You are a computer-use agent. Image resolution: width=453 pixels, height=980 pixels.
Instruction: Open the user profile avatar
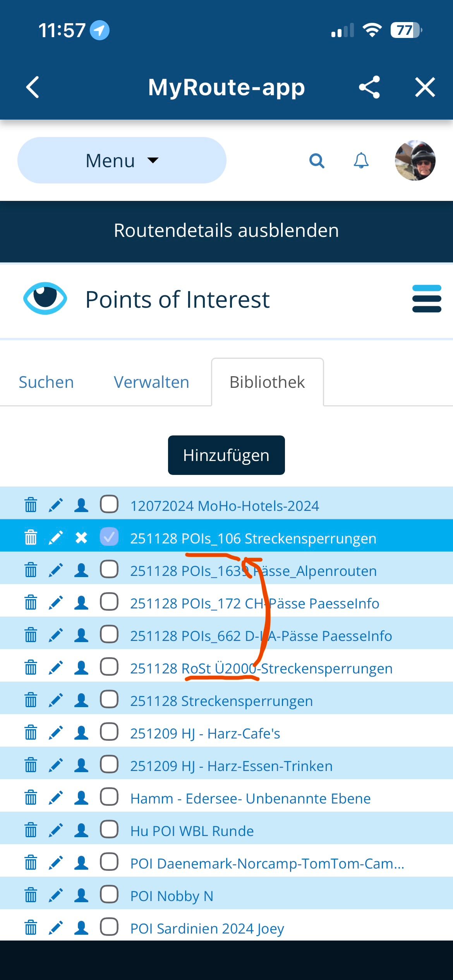pyautogui.click(x=415, y=160)
